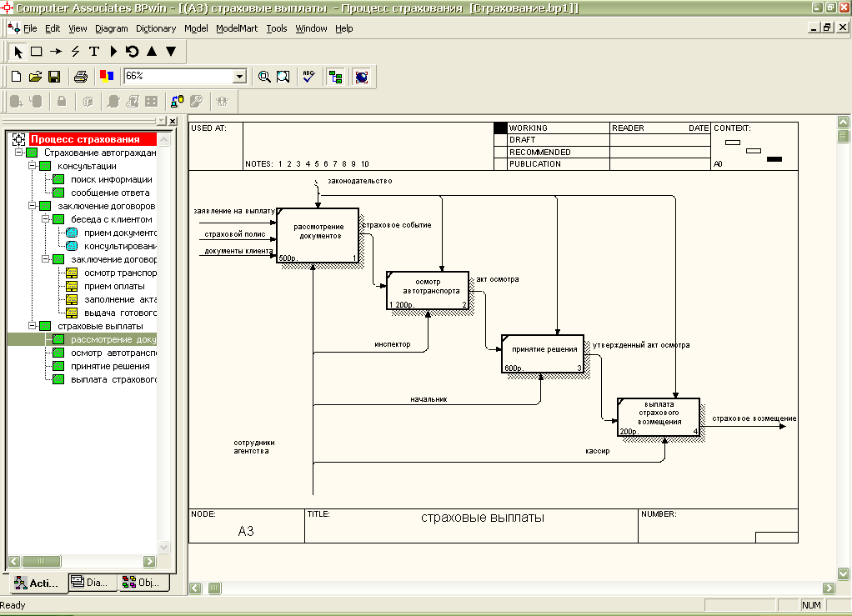Screen dimensions: 852x616
Task: Select поиск информации in the tree
Action: [112, 179]
